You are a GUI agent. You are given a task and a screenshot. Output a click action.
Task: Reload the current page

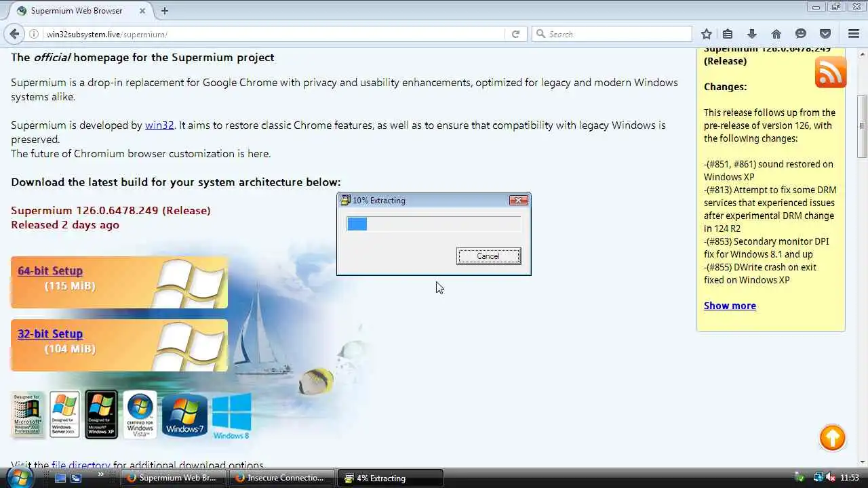[515, 34]
